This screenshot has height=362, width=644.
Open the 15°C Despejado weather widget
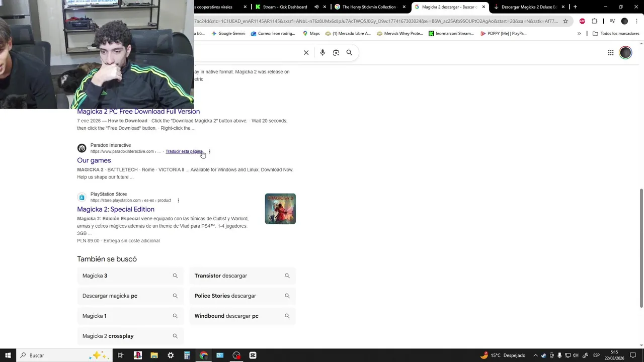click(x=503, y=355)
